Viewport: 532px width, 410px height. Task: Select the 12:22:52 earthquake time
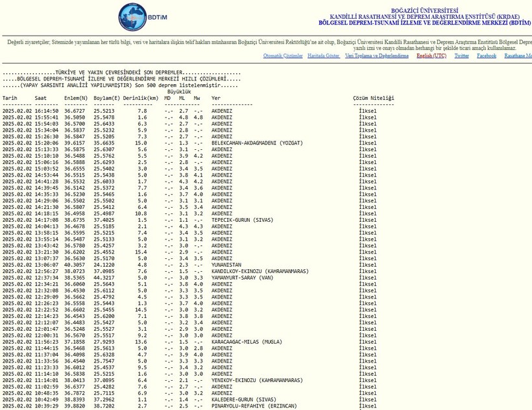(47, 309)
